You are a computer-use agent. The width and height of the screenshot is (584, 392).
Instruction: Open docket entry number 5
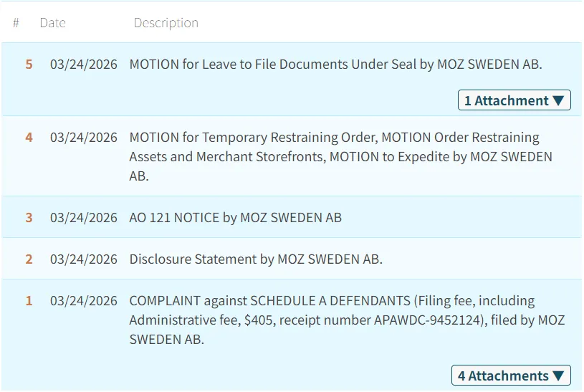tap(29, 64)
